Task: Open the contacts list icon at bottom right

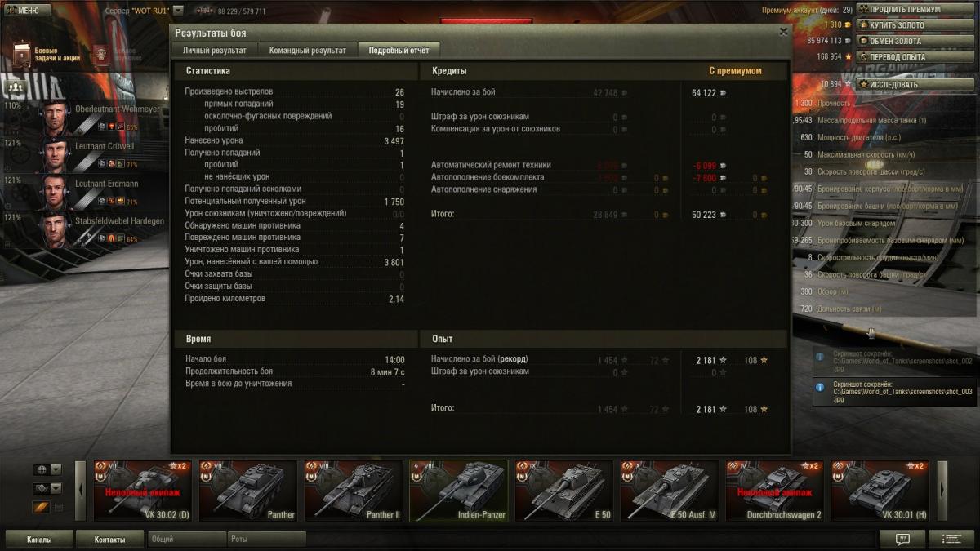Action: [x=951, y=539]
